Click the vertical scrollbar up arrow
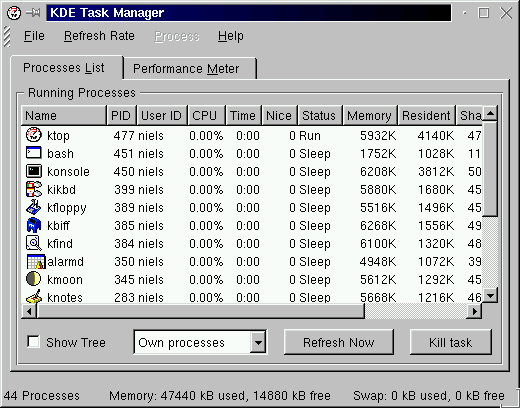The width and height of the screenshot is (520, 408). 490,113
